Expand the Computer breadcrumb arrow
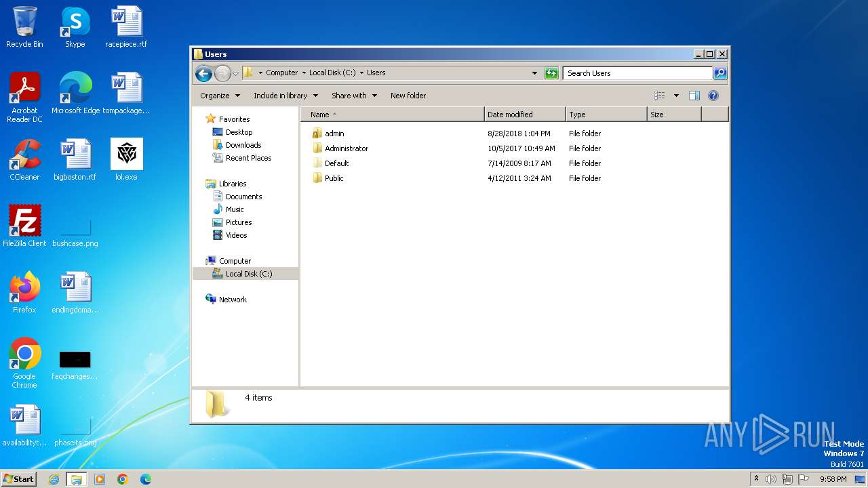Screen dimensions: 868x488 pos(304,73)
